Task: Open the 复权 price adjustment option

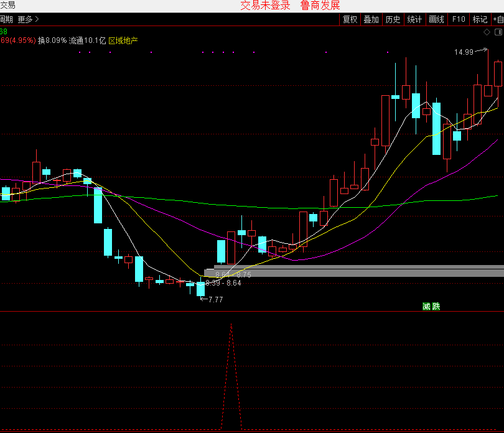Action: click(x=350, y=19)
